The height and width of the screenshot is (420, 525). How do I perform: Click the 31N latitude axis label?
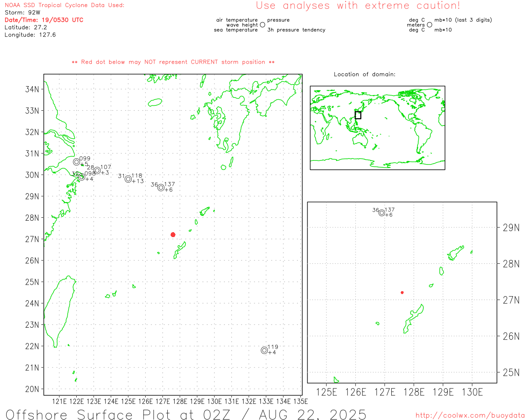click(32, 153)
